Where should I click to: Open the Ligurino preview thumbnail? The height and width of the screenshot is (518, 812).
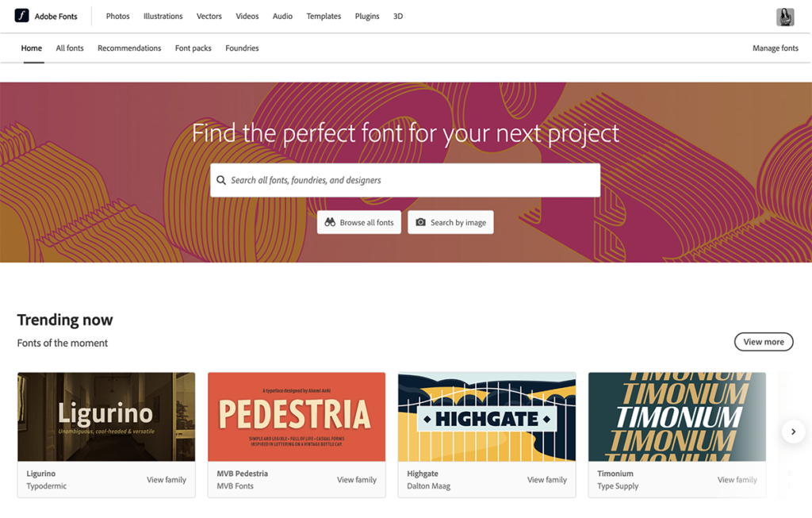coord(106,417)
